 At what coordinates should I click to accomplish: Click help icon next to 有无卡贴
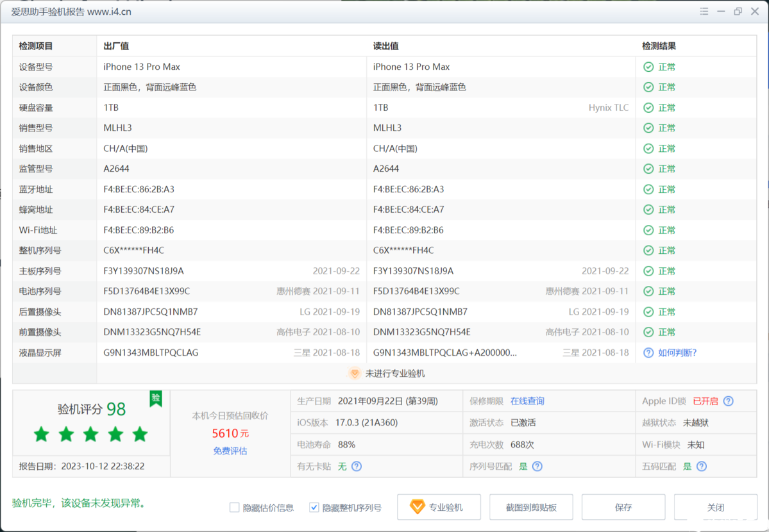(x=357, y=466)
